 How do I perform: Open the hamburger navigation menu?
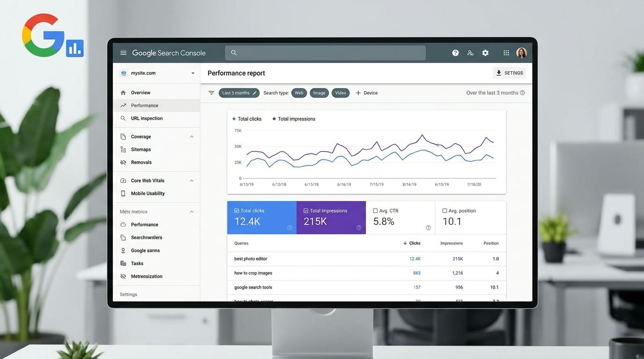(x=123, y=53)
